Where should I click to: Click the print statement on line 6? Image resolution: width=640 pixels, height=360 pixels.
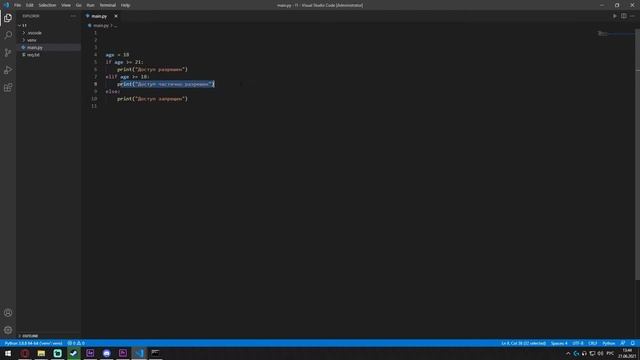pyautogui.click(x=153, y=69)
